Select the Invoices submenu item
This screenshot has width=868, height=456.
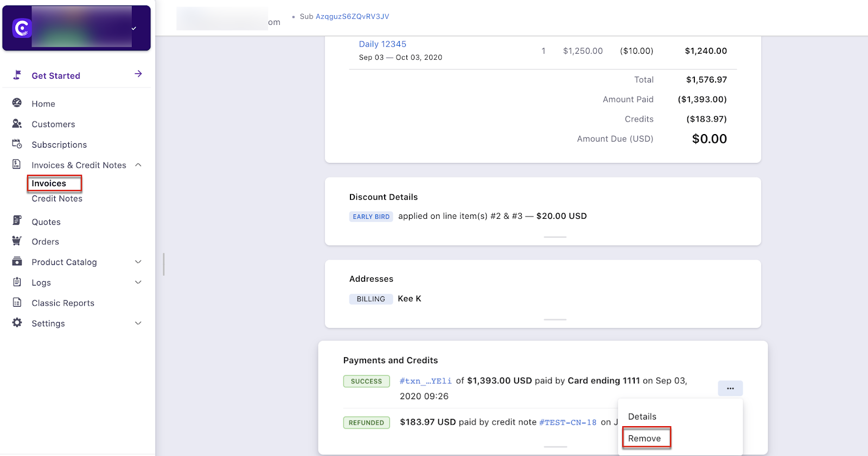pyautogui.click(x=49, y=183)
